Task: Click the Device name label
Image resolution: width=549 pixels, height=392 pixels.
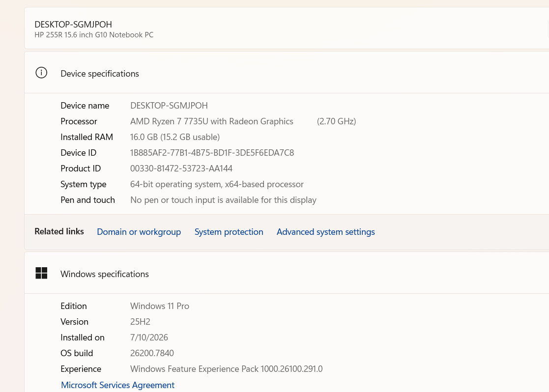Action: click(85, 105)
